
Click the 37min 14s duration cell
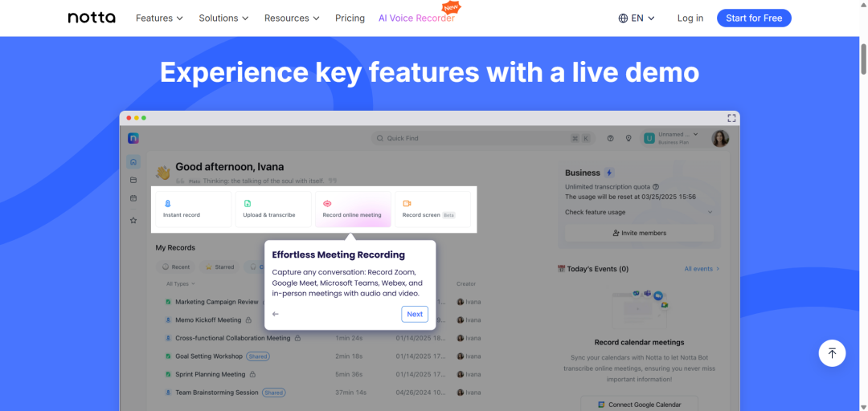click(350, 393)
